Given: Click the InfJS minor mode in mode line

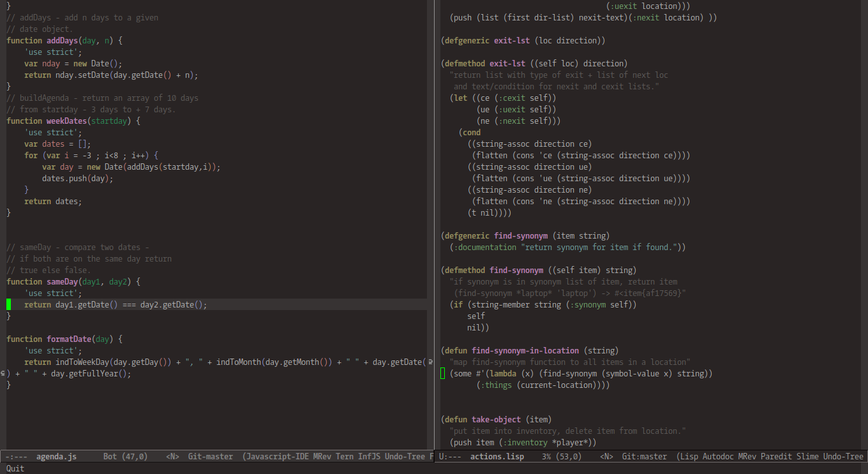Looking at the screenshot, I should click(369, 457).
